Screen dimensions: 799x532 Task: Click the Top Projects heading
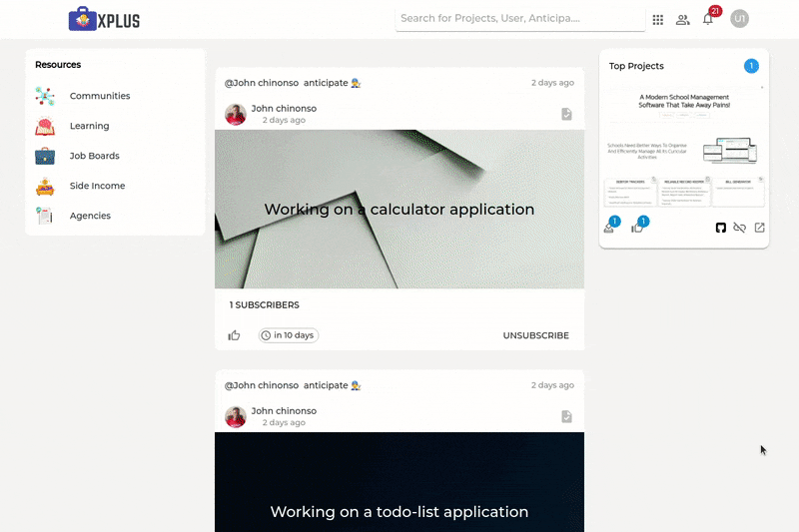pos(636,66)
